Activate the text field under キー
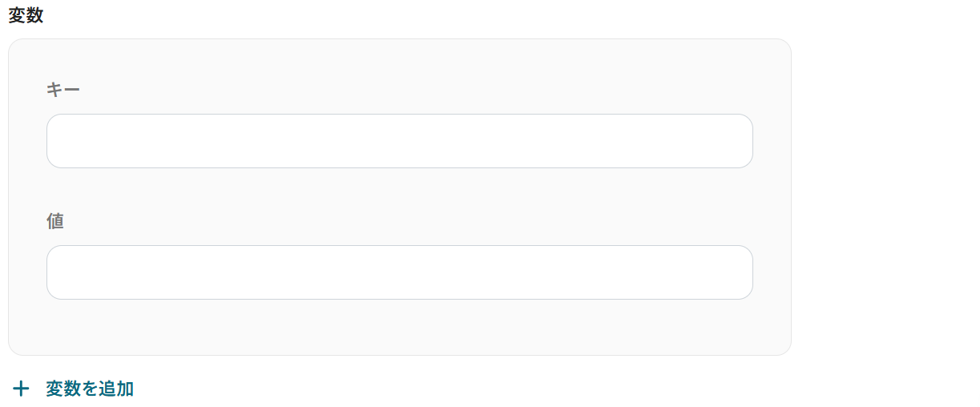 click(400, 141)
